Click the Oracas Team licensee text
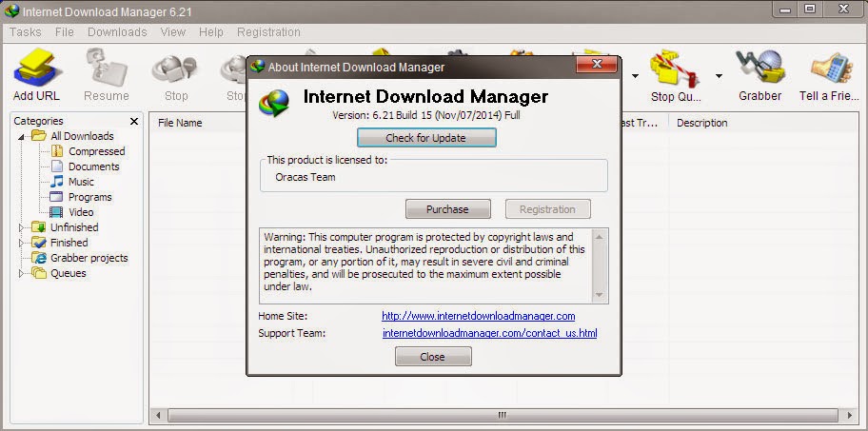The width and height of the screenshot is (868, 431). pyautogui.click(x=305, y=178)
